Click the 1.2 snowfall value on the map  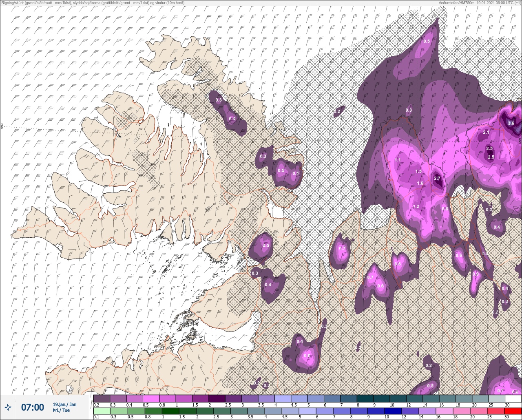click(x=416, y=207)
